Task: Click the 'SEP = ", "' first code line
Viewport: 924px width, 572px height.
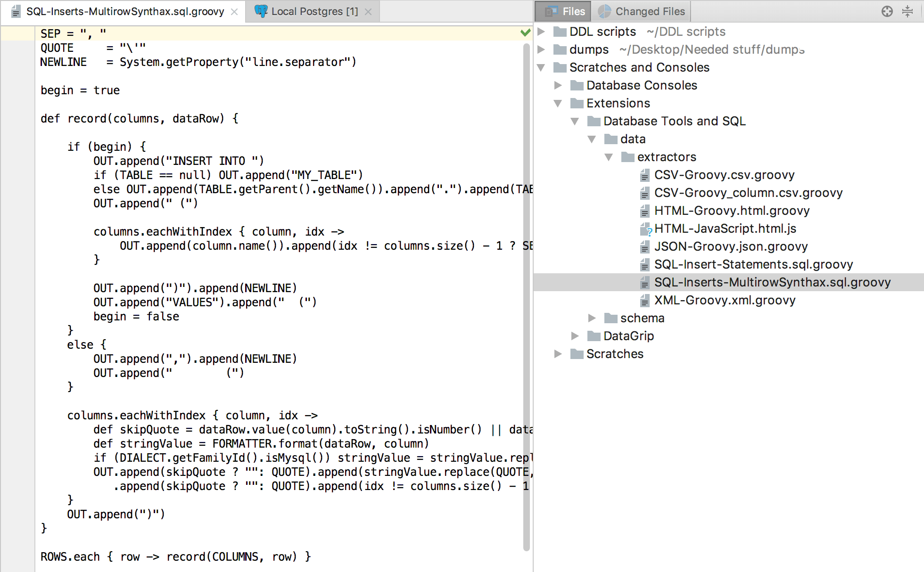Action: (73, 33)
